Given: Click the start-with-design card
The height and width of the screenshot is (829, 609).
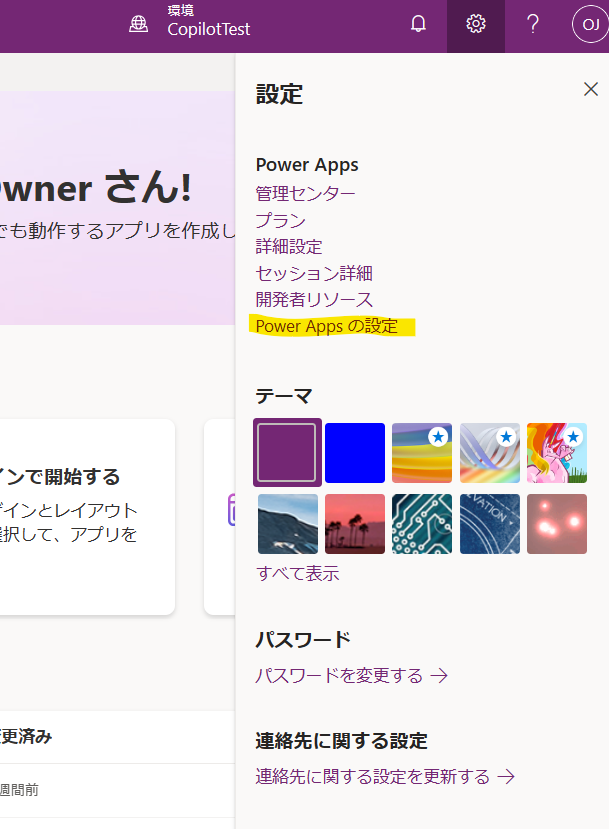Looking at the screenshot, I should (87, 517).
